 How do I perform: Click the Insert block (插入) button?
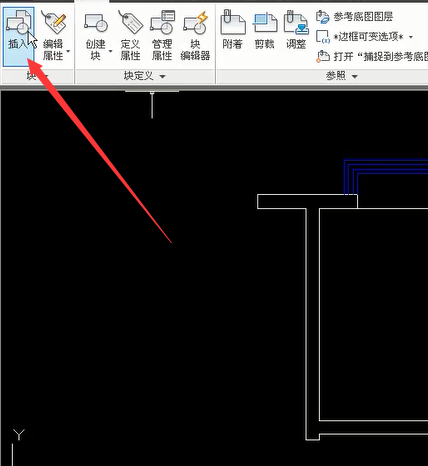click(x=19, y=37)
